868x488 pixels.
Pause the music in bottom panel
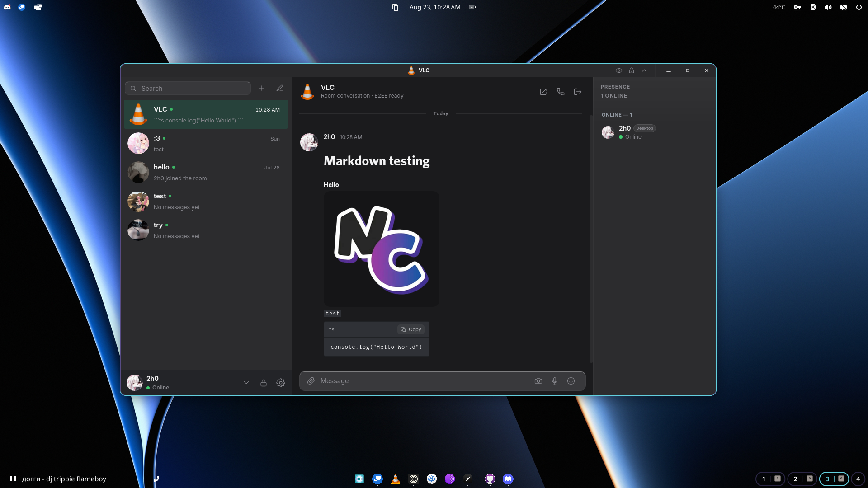13,479
